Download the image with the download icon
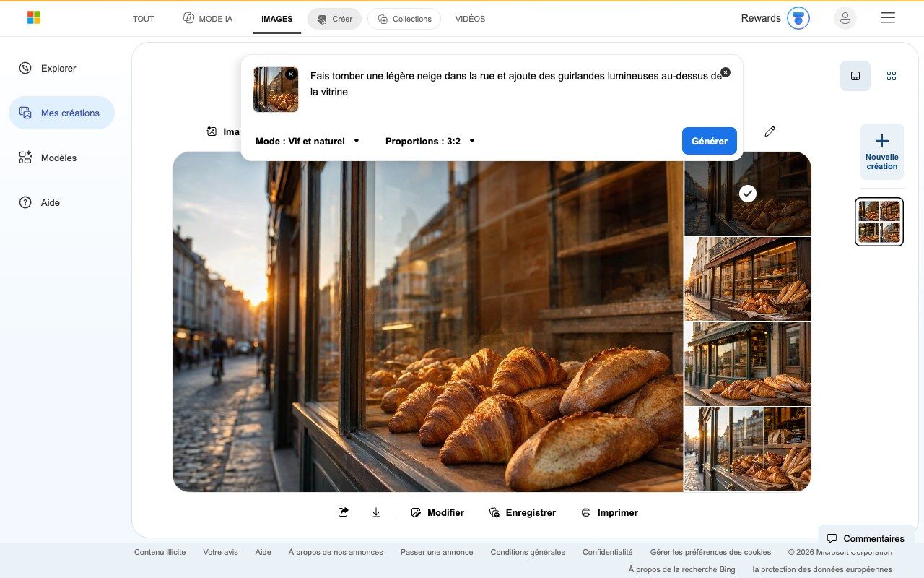 [x=376, y=512]
